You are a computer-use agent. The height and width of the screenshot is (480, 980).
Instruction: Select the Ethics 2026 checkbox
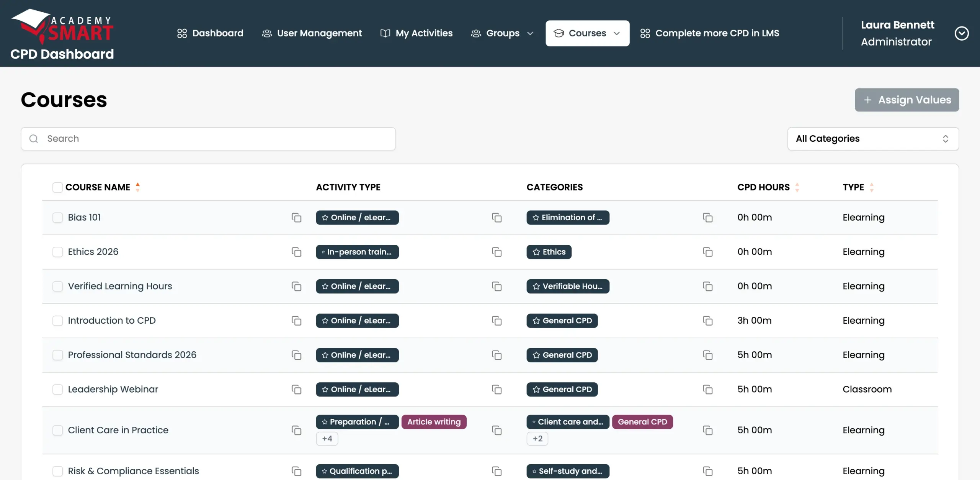coord(57,252)
